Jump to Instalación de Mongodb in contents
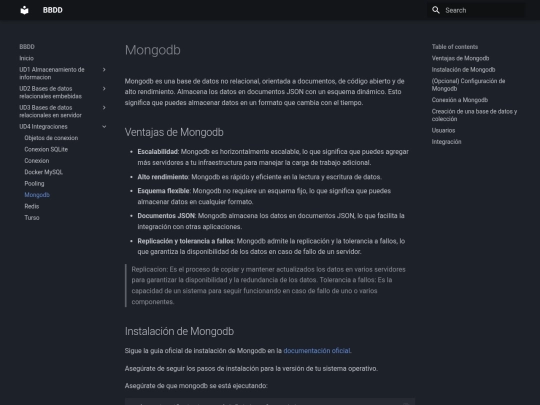This screenshot has width=540, height=405. (x=464, y=70)
